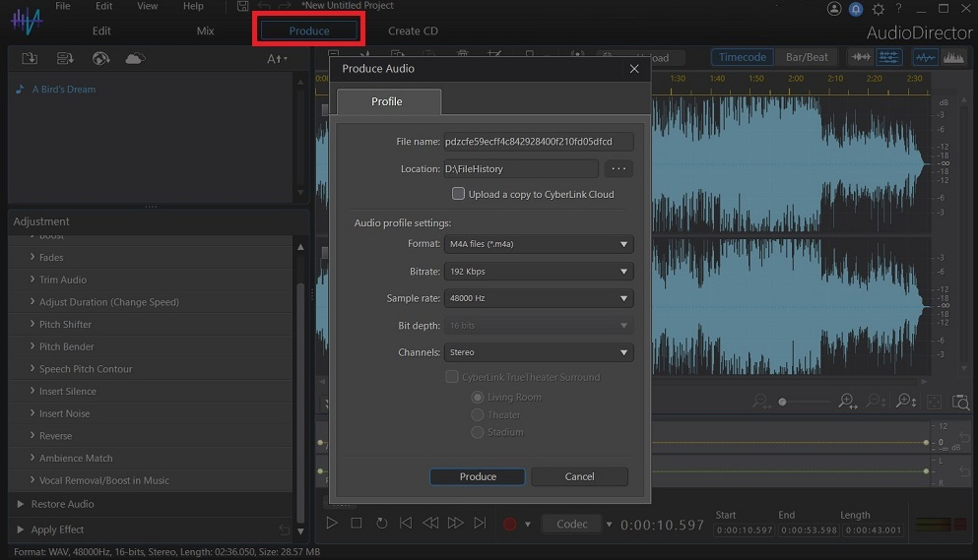Image resolution: width=978 pixels, height=560 pixels.
Task: Select the Theater radio option
Action: point(477,414)
